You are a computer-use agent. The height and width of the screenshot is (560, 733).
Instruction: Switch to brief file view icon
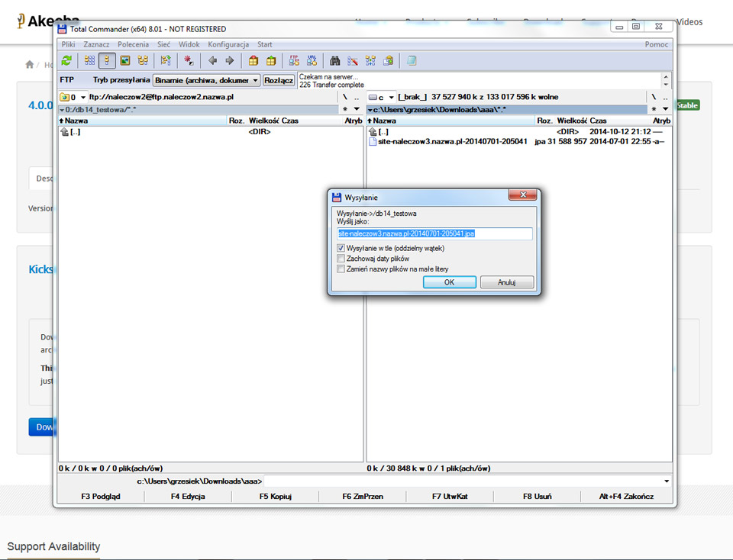[x=89, y=61]
